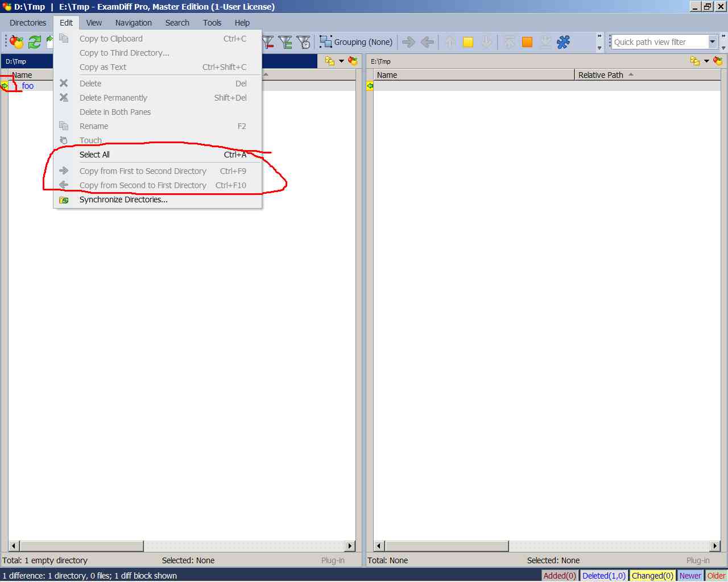728x582 pixels.
Task: Click the Rename menu entry
Action: coord(158,126)
